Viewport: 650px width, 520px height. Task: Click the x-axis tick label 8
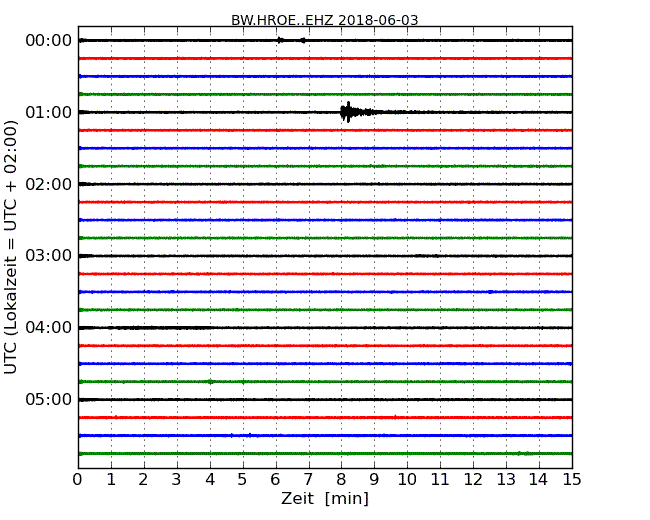pyautogui.click(x=341, y=480)
